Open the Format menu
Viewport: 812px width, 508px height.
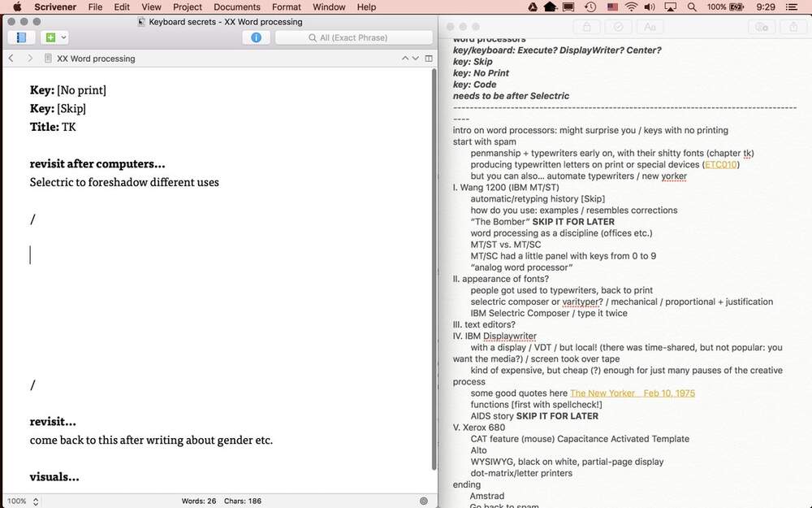pos(287,7)
